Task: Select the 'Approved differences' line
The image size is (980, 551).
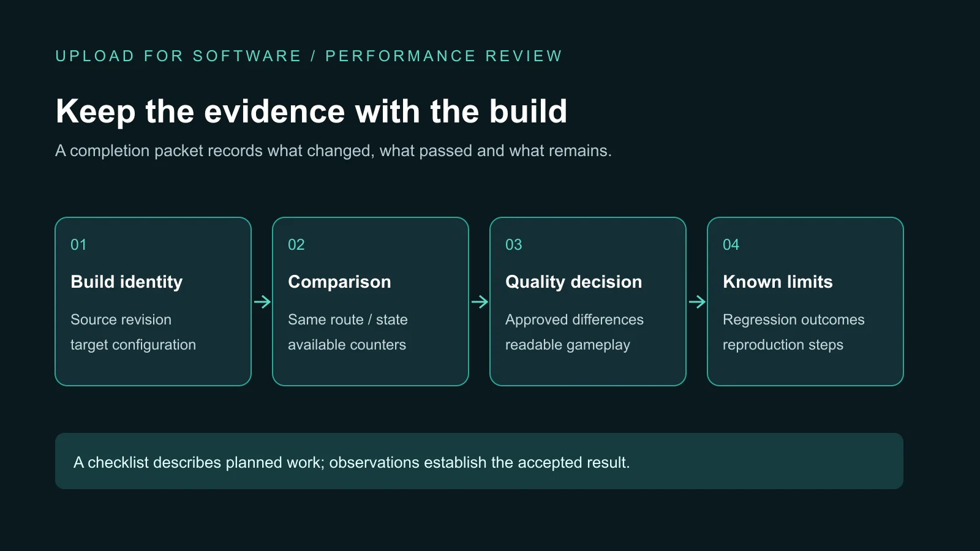Action: tap(575, 320)
